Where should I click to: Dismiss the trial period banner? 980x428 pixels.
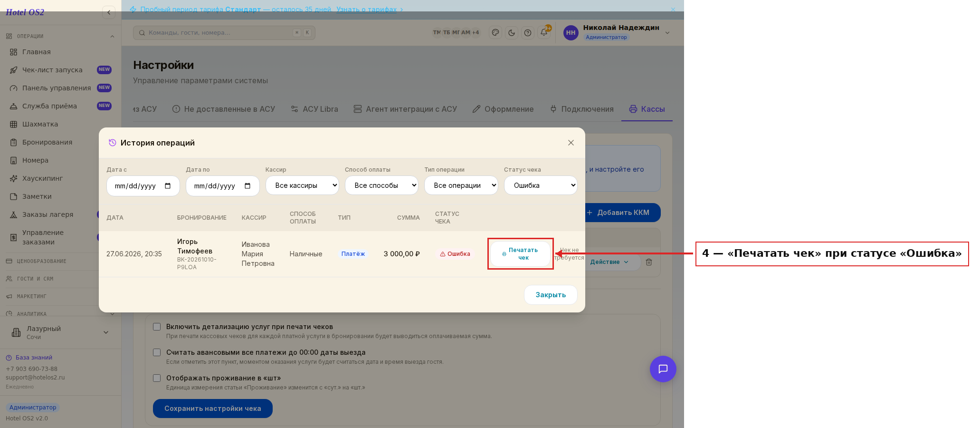[673, 10]
